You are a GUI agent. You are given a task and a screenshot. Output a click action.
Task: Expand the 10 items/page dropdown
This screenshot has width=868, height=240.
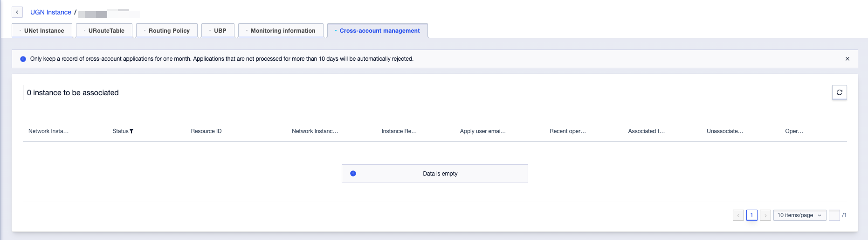pyautogui.click(x=799, y=215)
